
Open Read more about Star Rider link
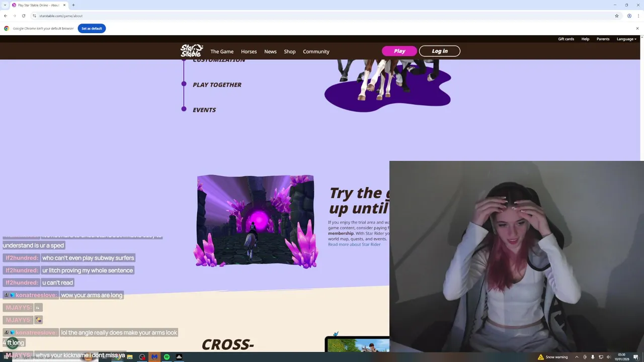354,244
